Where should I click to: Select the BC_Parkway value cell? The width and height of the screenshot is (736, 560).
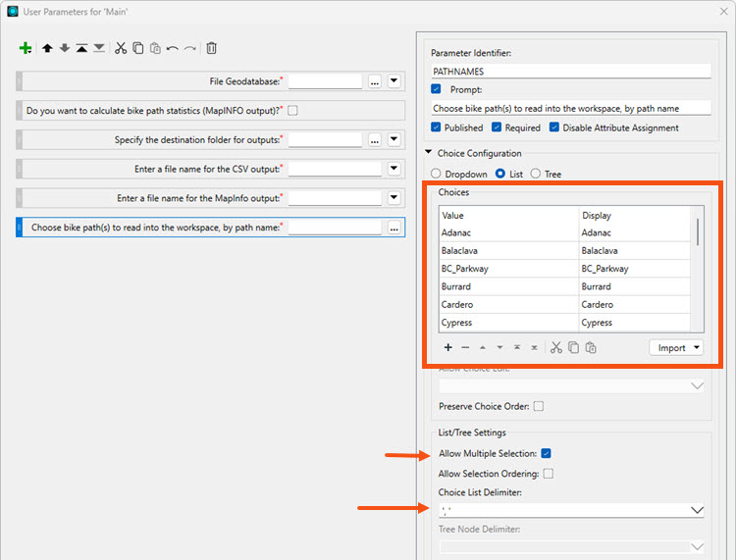click(508, 269)
